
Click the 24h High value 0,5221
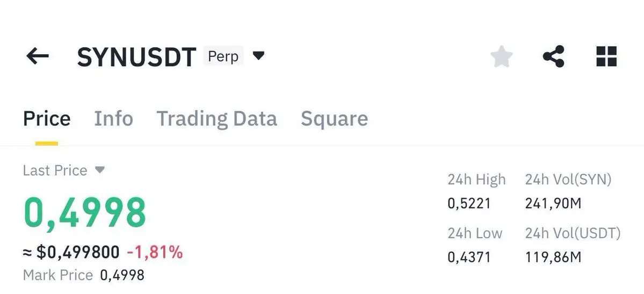469,203
